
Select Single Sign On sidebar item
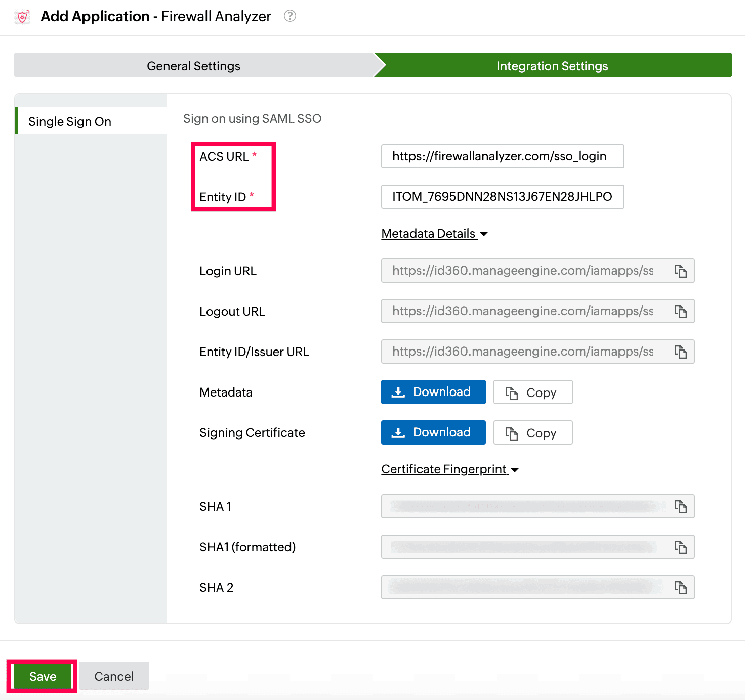[x=91, y=121]
